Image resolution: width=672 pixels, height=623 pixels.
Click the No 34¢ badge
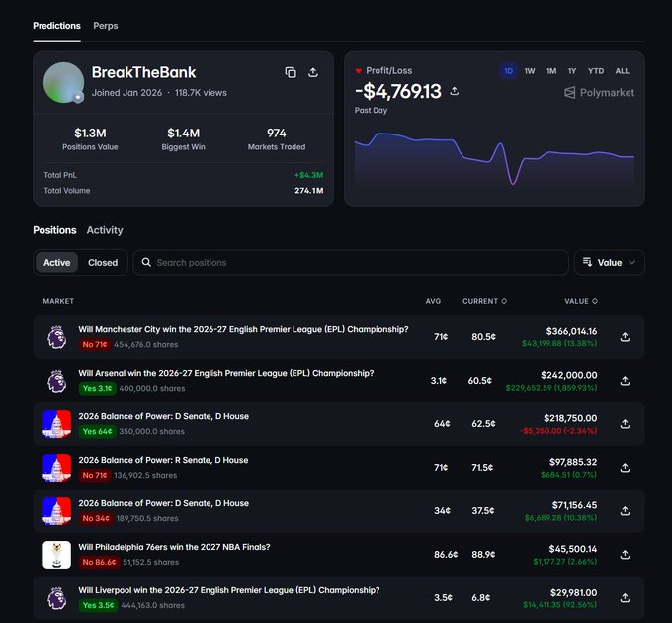coord(96,518)
